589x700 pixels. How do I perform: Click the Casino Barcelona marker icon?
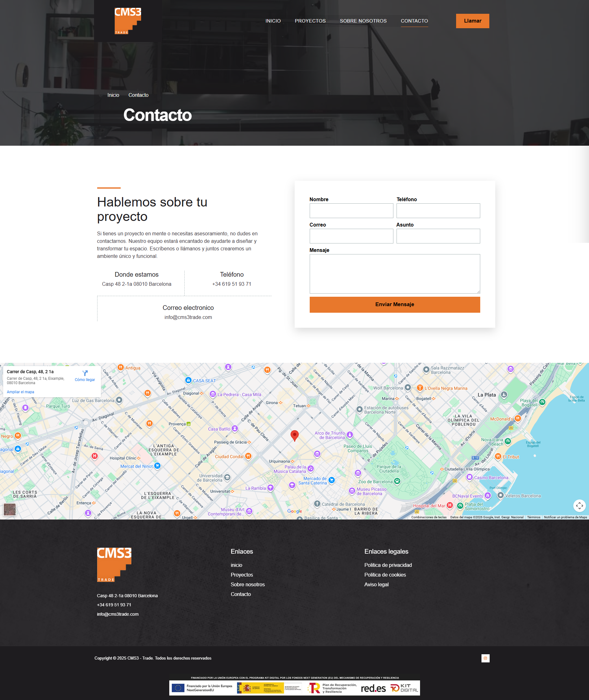tap(470, 477)
